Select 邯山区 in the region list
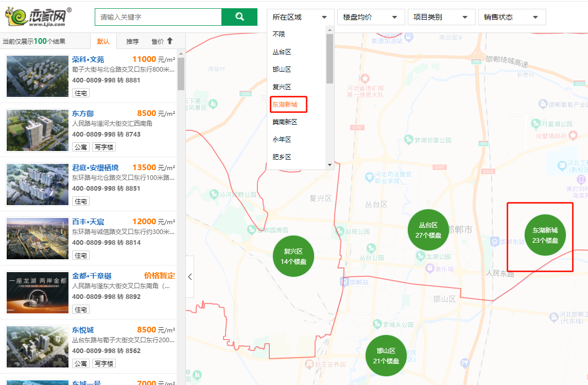Screen dimensions: 588x385 [x=282, y=70]
